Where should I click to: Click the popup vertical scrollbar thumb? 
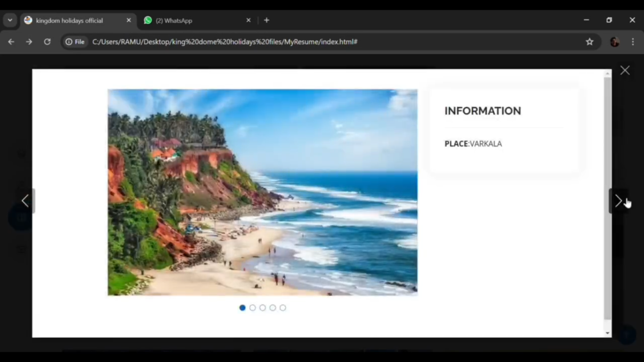pyautogui.click(x=607, y=198)
